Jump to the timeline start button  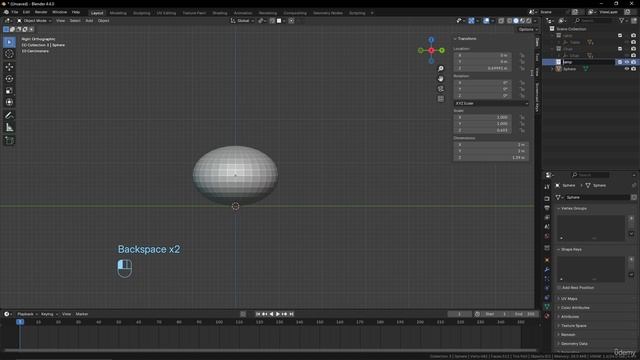tap(258, 314)
